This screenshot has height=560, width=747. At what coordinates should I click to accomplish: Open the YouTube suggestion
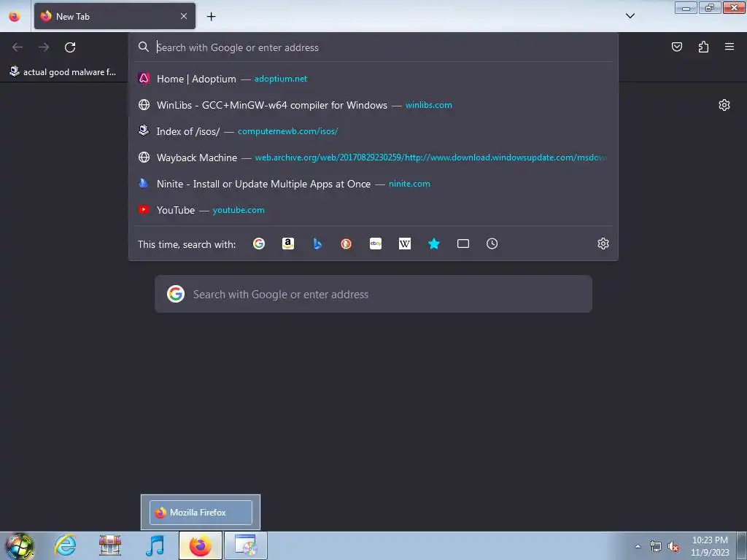pos(373,209)
